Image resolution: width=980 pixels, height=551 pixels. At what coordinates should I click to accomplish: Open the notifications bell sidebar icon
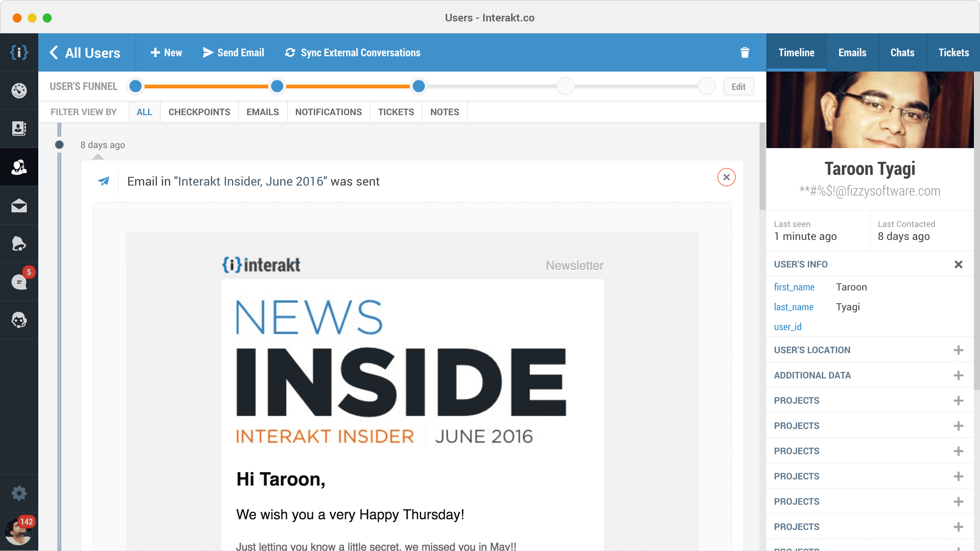click(x=19, y=244)
